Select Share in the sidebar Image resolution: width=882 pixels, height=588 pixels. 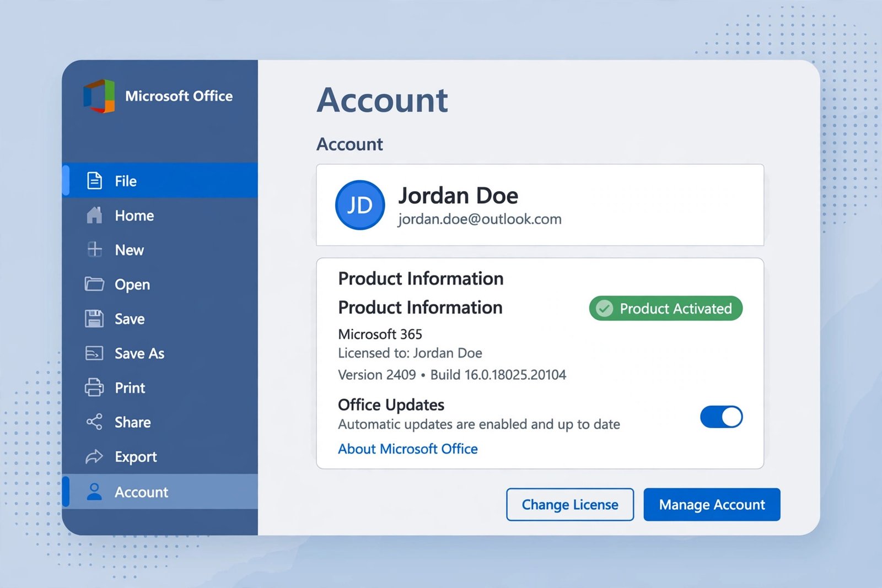160,422
